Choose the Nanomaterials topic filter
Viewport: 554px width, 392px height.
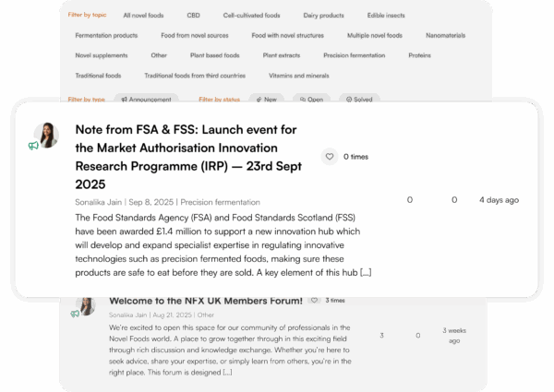446,35
